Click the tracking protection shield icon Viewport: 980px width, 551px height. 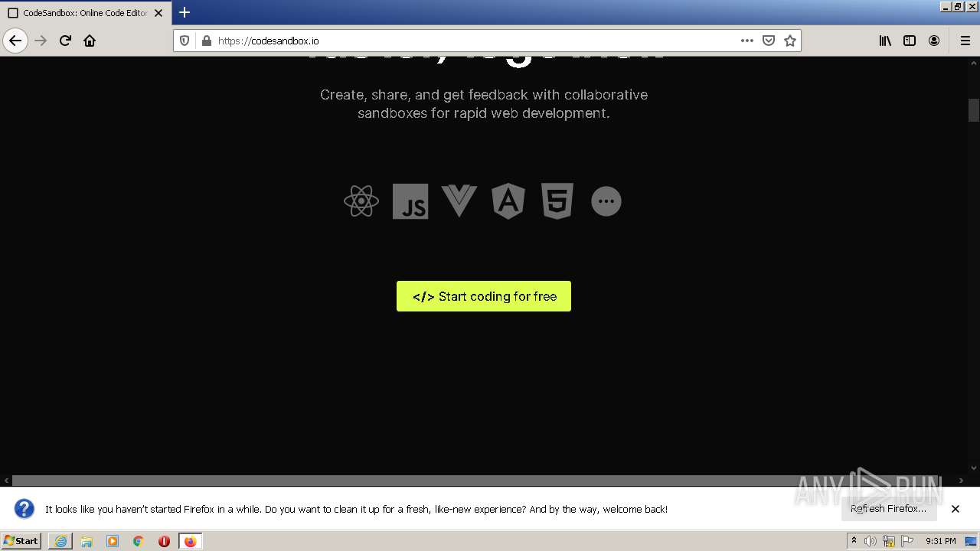[185, 41]
